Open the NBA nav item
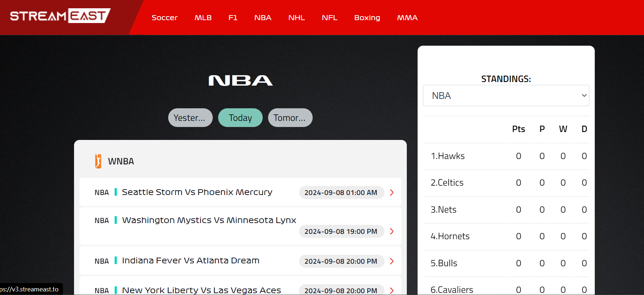The image size is (644, 295). (x=263, y=18)
